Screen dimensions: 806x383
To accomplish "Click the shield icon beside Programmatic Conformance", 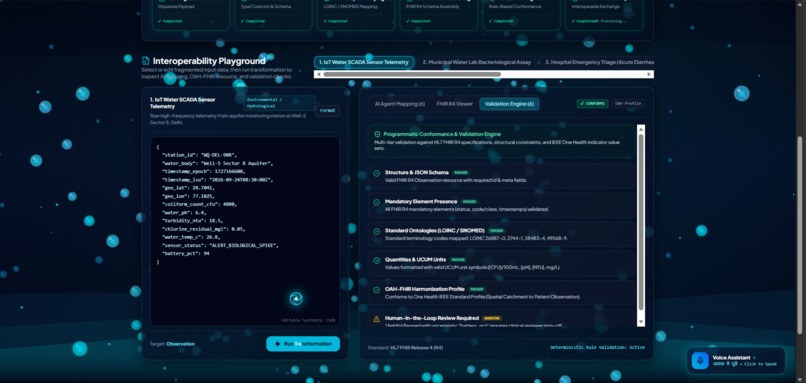I will 377,134.
